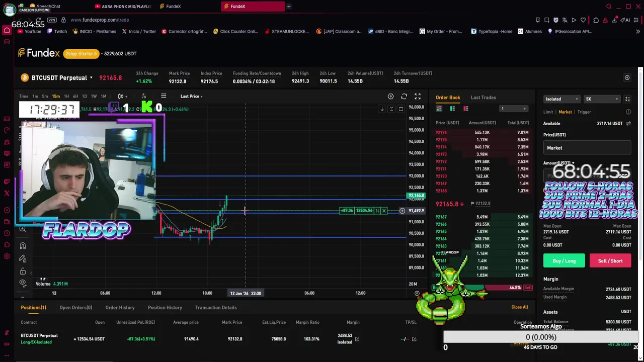The width and height of the screenshot is (644, 362).
Task: Open Transaction Details tab
Action: (x=215, y=307)
